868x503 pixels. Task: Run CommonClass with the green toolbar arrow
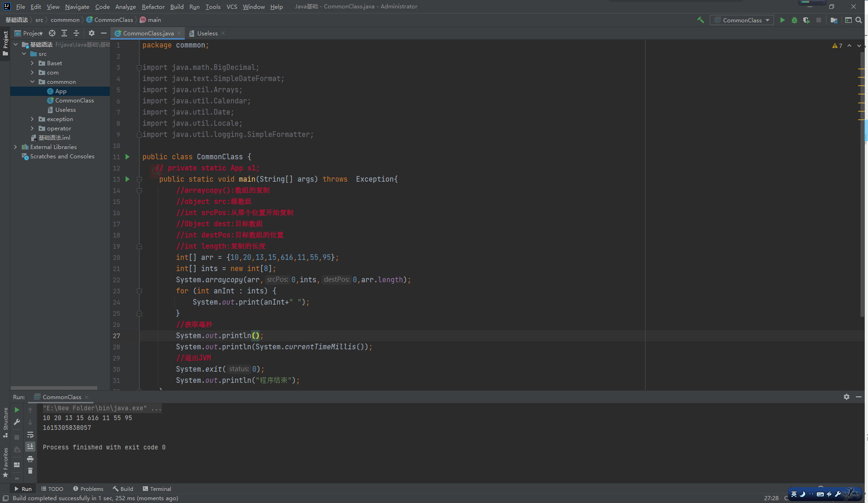coord(782,20)
